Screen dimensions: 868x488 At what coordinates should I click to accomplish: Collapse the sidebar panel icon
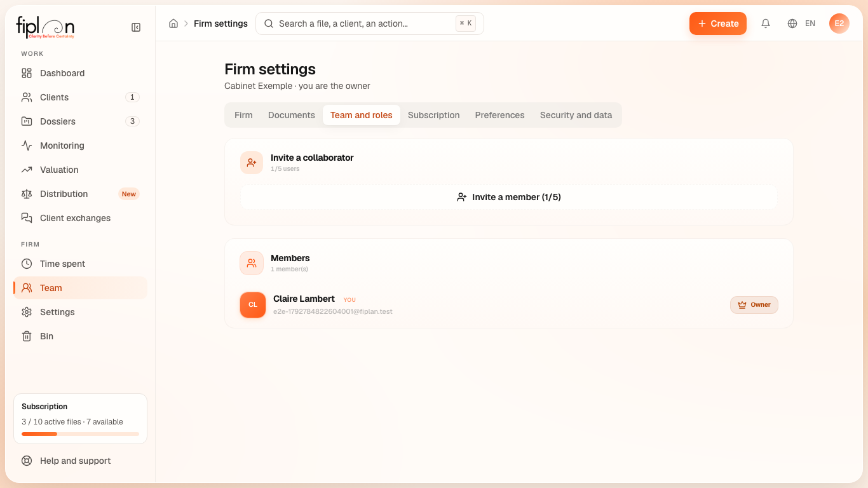click(136, 27)
